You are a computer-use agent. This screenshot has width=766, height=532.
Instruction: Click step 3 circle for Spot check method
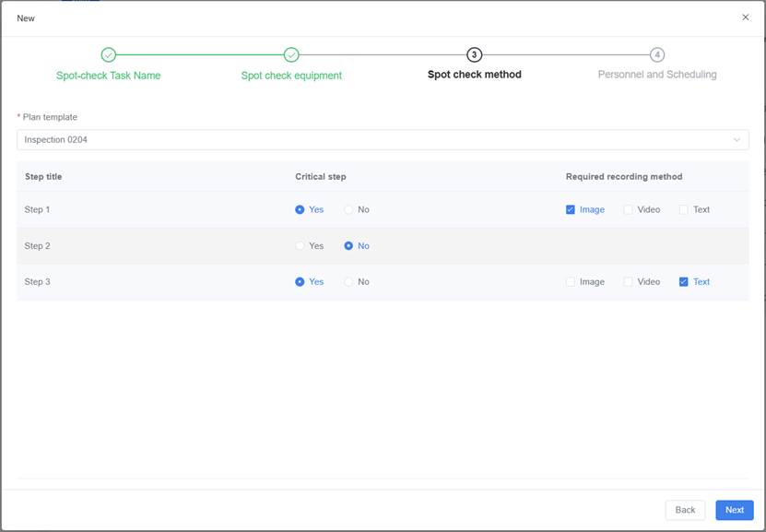[x=474, y=55]
